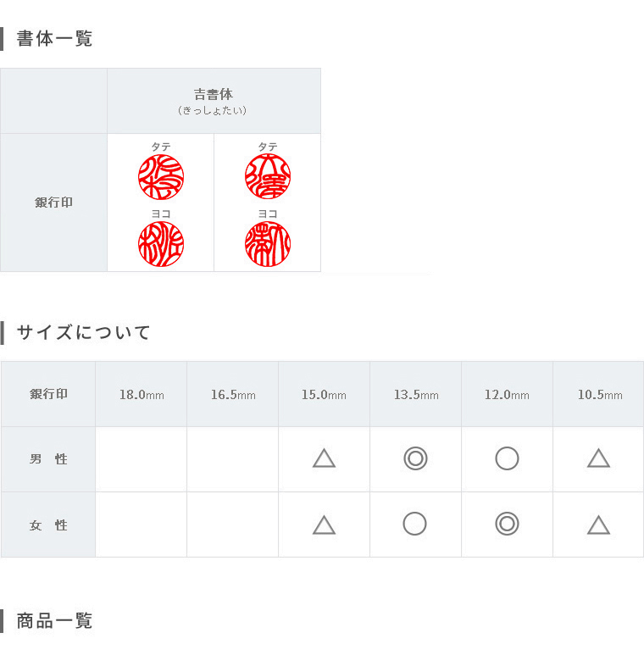Click the bottom-right ヨコ red seal sample
This screenshot has height=655, width=644.
(268, 244)
